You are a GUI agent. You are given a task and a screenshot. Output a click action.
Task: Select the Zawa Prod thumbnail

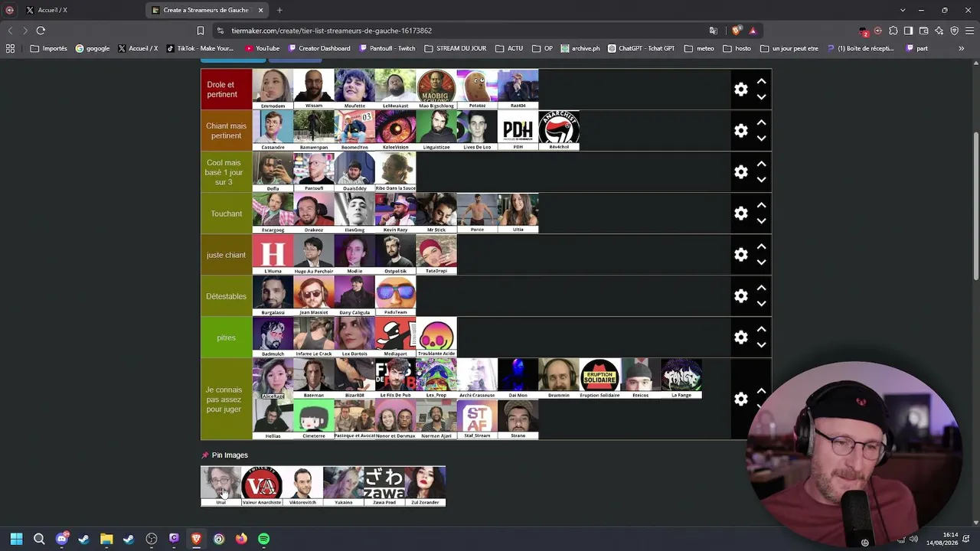pos(384,486)
